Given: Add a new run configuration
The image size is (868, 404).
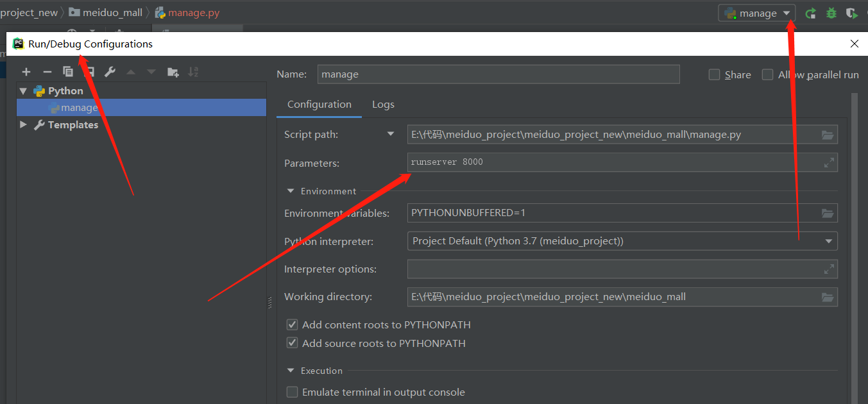Looking at the screenshot, I should 26,72.
